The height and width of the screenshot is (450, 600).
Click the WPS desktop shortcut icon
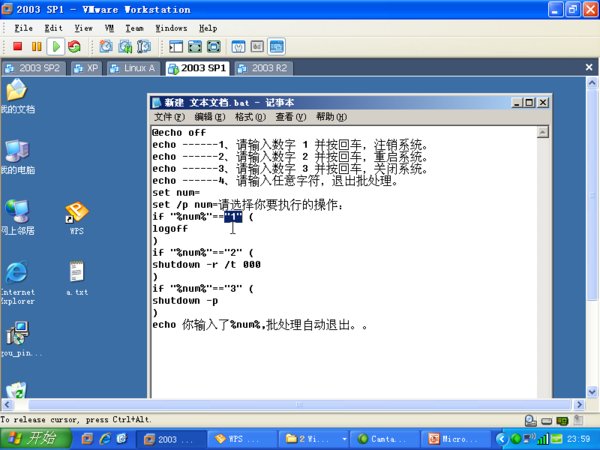[77, 217]
